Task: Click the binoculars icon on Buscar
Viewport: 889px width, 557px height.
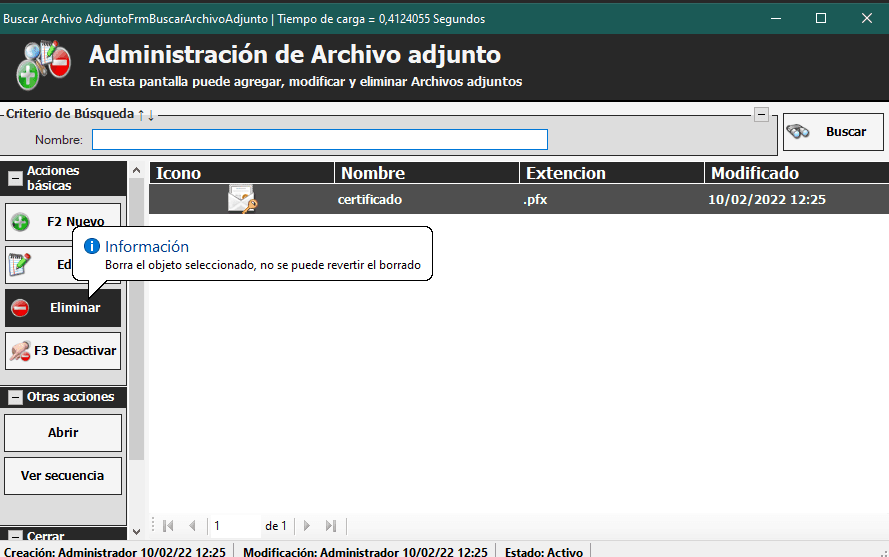Action: click(x=798, y=132)
